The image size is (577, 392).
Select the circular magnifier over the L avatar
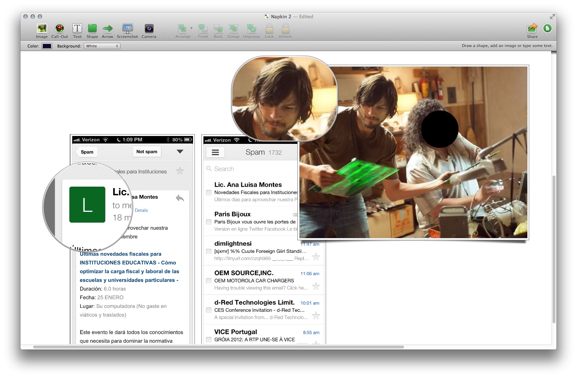tap(88, 207)
